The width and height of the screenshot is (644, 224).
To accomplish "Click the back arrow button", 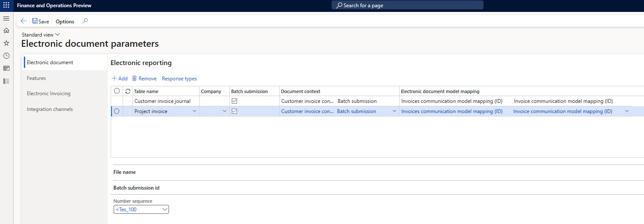I will pos(23,21).
